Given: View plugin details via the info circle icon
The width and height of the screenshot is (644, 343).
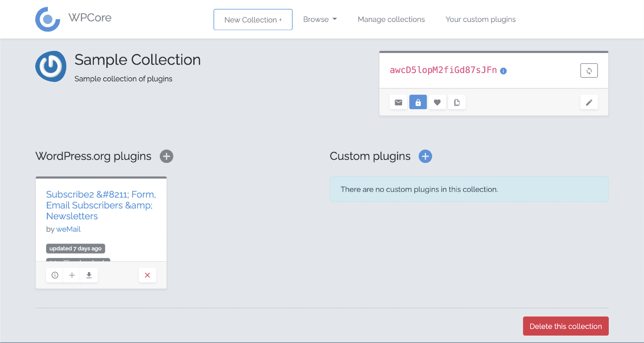Looking at the screenshot, I should tap(54, 275).
